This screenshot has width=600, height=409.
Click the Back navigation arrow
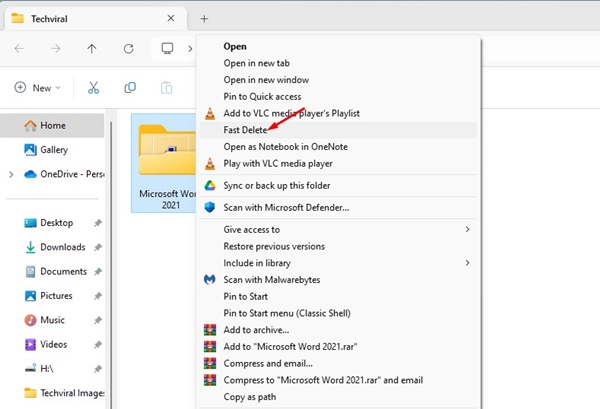coord(19,49)
